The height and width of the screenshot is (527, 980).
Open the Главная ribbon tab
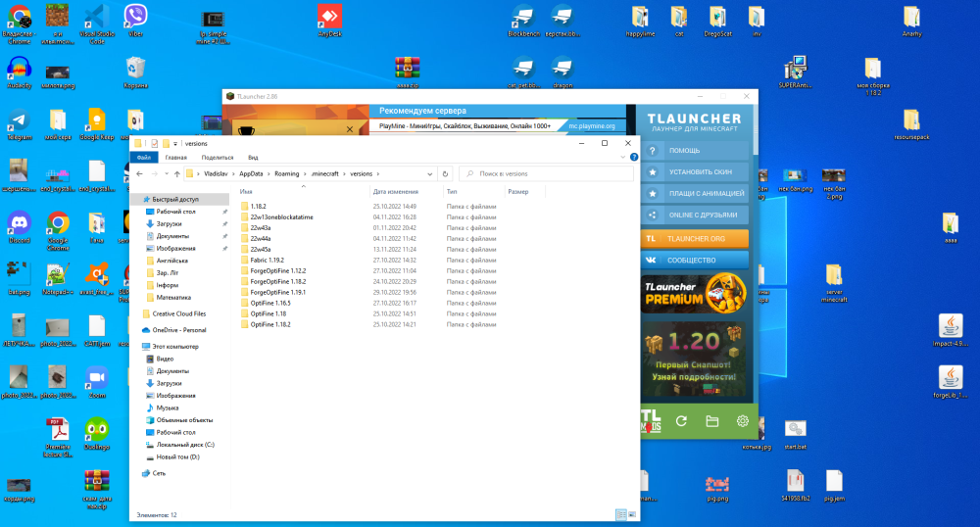(x=176, y=158)
